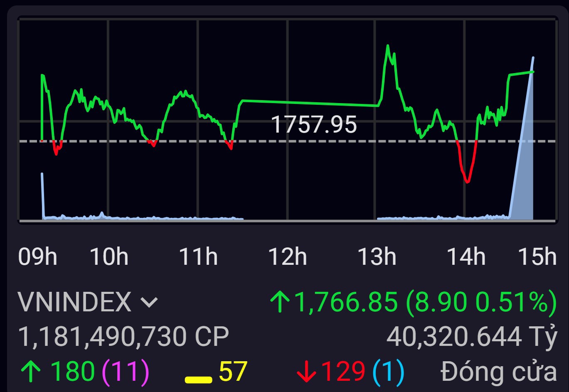Click the 1757.95 reference price label
Screen dimensions: 569x392
[x=314, y=124]
